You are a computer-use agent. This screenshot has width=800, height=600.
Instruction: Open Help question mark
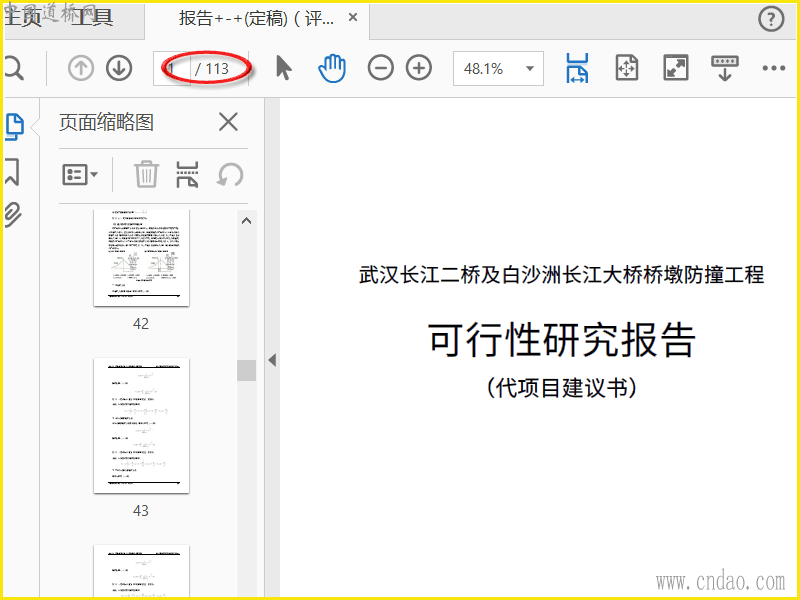[770, 19]
